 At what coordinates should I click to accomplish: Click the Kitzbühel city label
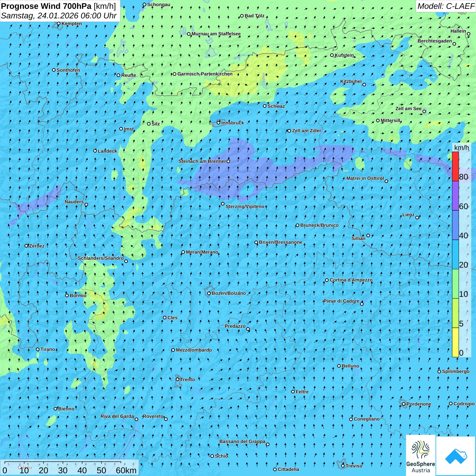[351, 81]
